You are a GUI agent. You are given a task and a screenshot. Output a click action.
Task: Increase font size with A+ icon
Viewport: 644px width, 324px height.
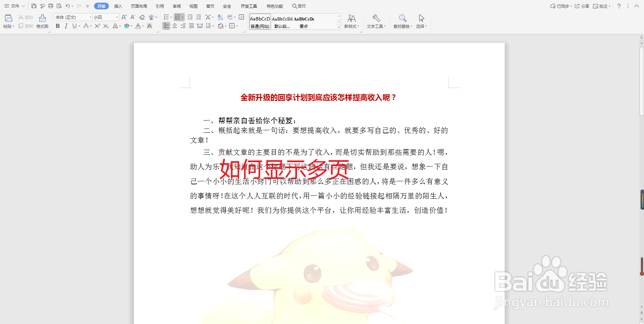(124, 17)
